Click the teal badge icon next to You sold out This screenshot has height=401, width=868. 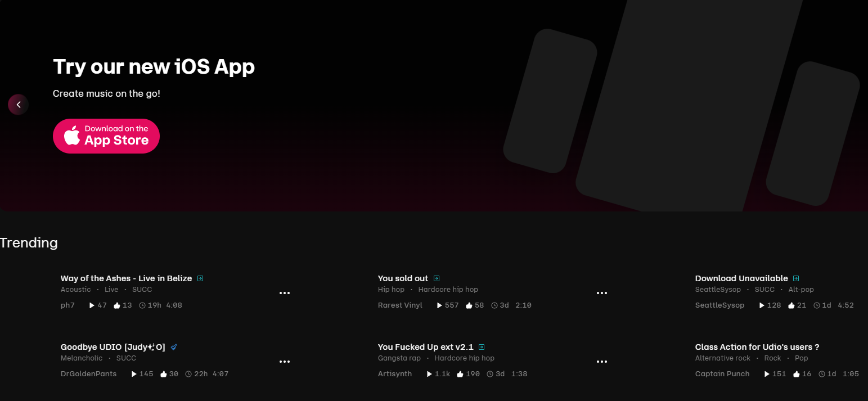tap(437, 278)
